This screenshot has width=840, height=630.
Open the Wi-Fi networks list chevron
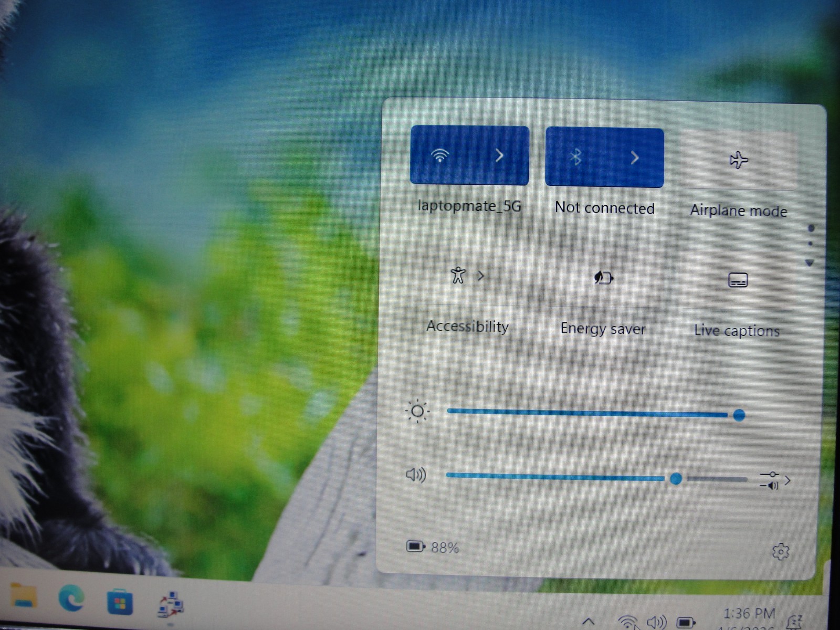[500, 155]
